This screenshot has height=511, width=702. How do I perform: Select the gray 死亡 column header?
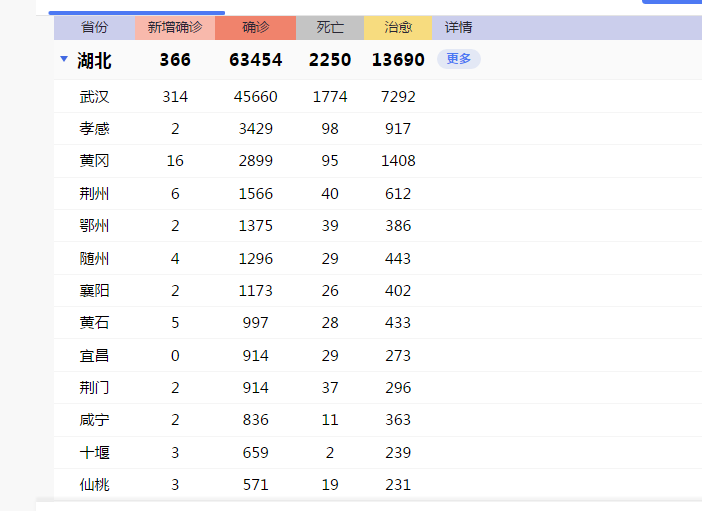click(x=329, y=27)
